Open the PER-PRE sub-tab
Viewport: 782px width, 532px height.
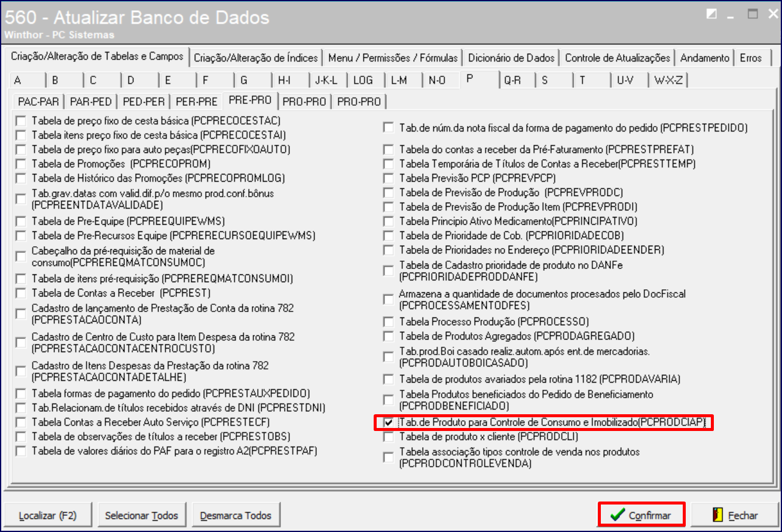(x=197, y=102)
